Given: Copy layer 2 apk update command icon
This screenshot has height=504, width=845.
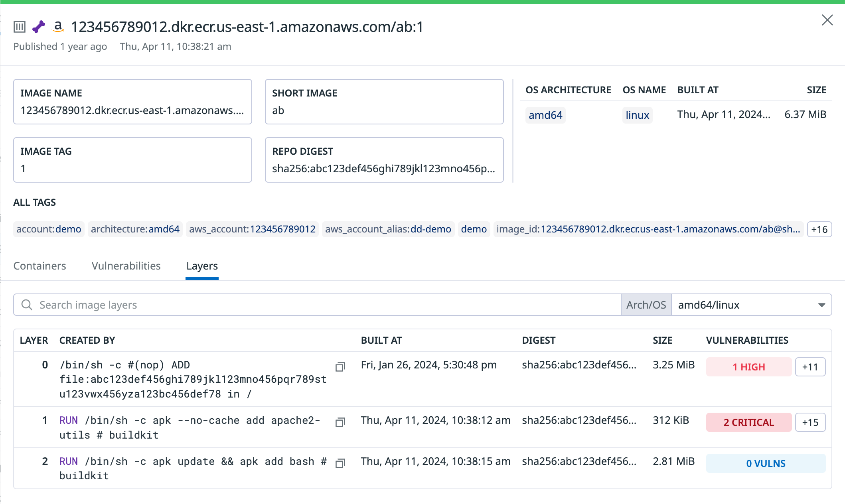Looking at the screenshot, I should 340,463.
